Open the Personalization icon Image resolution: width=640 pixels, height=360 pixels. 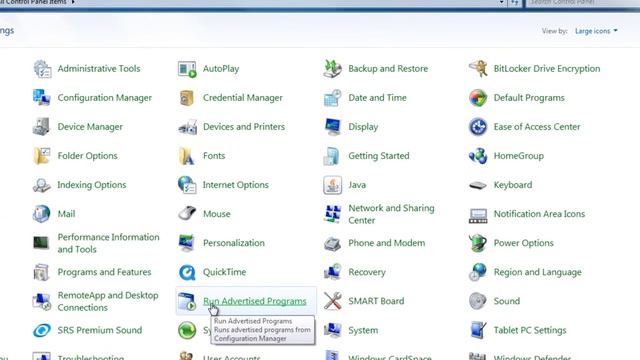tap(187, 243)
